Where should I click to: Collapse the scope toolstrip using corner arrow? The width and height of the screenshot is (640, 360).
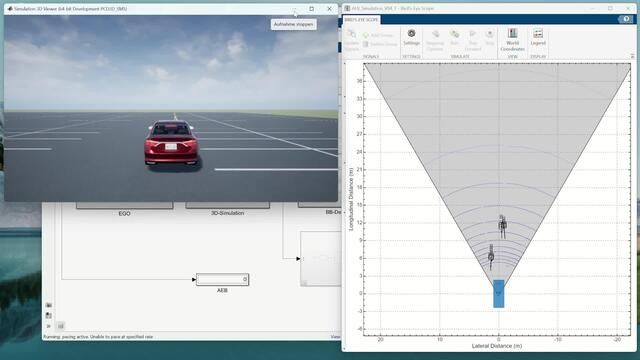pyautogui.click(x=632, y=56)
